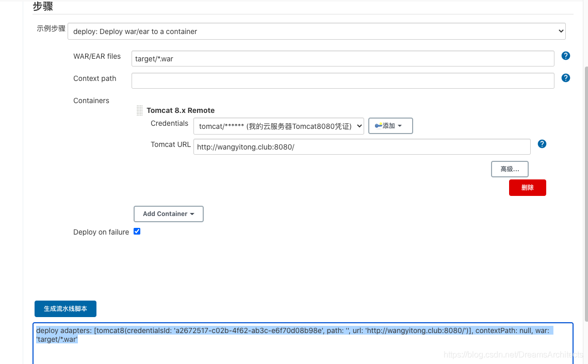This screenshot has height=364, width=588.
Task: Toggle the Deploy on failure checkbox
Action: [x=137, y=231]
